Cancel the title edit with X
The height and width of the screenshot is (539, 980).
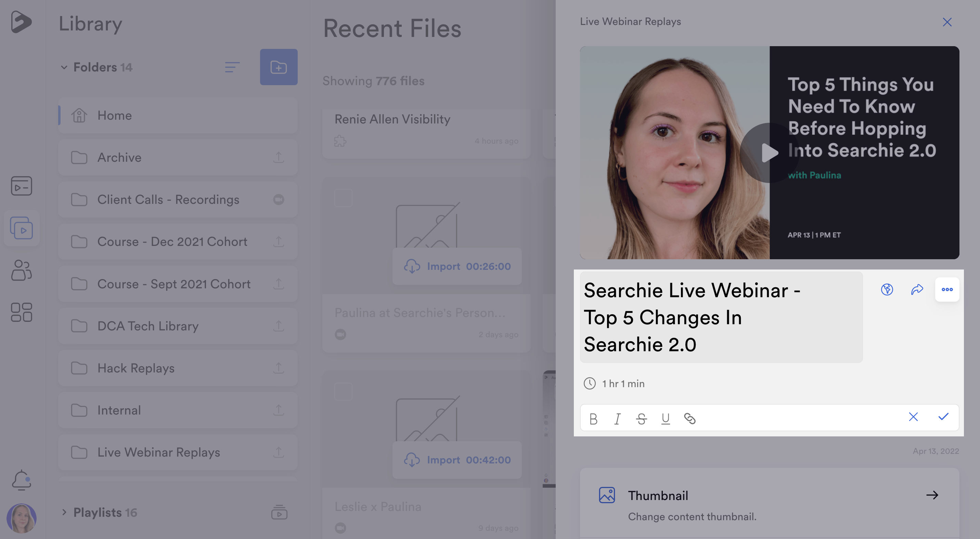[913, 417]
